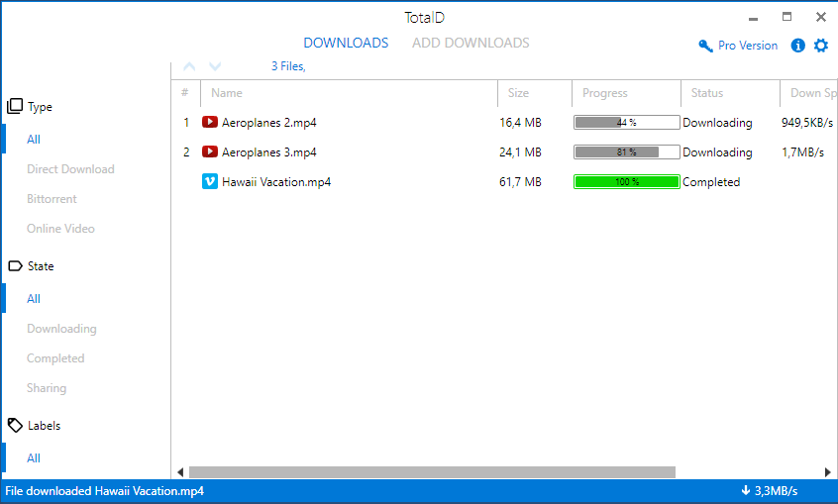Filter by Online Video type
The image size is (838, 504).
click(61, 228)
